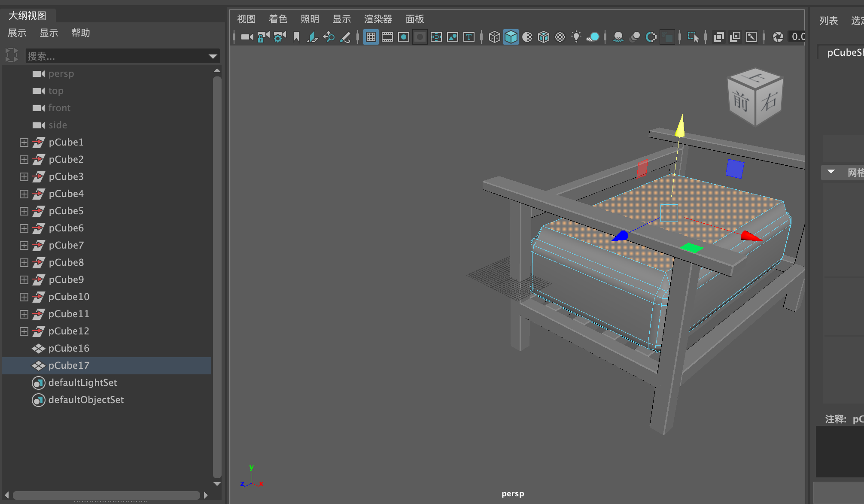
Task: Click the camera bookmark icon
Action: tap(296, 37)
